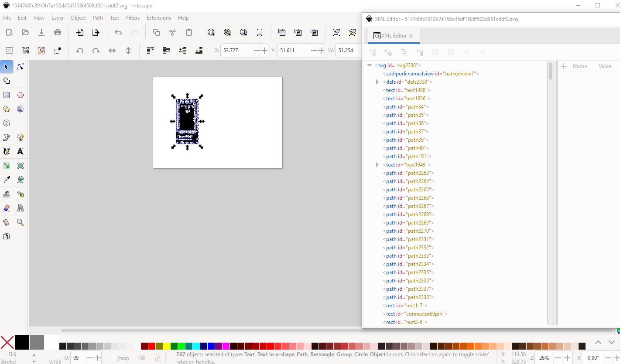
Task: Select the Zoom tool in the toolbox
Action: pos(21,222)
